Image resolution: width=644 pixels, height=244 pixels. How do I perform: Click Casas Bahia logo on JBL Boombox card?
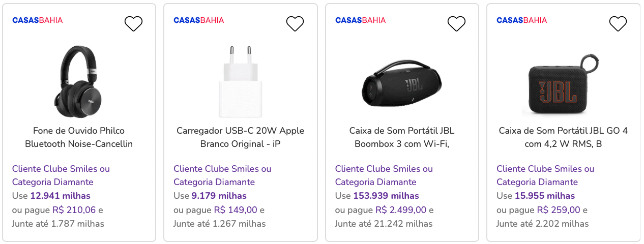(x=361, y=20)
